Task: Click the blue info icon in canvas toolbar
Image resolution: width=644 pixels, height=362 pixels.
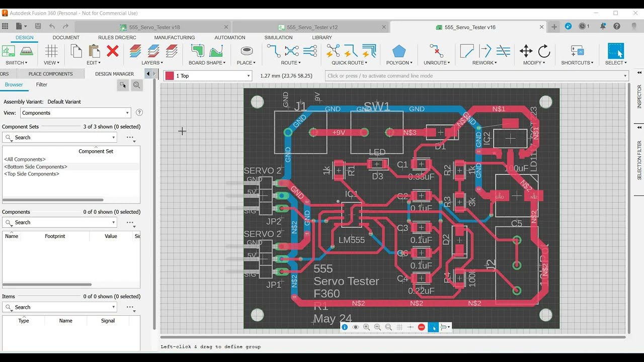Action: [345, 327]
